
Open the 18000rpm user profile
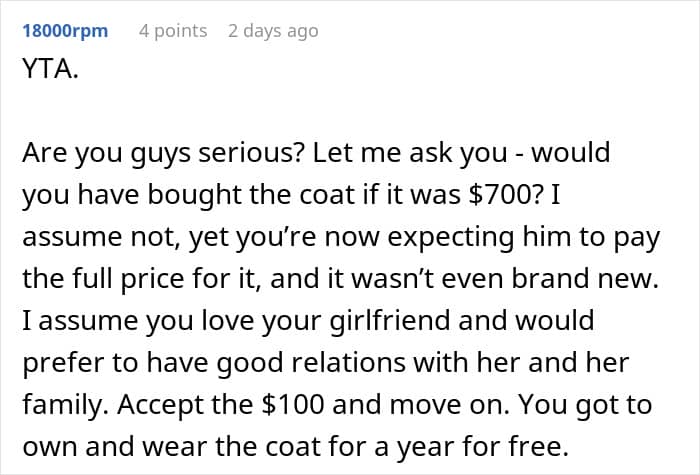[64, 31]
